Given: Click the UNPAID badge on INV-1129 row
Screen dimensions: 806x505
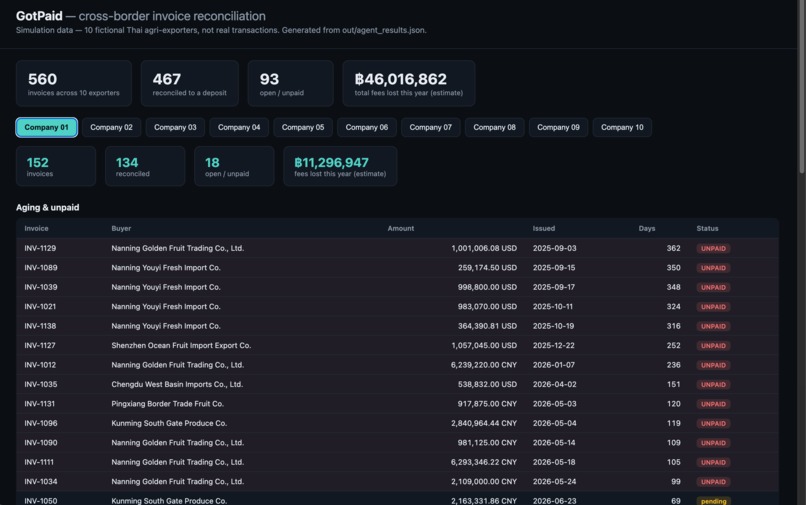Looking at the screenshot, I should (713, 249).
